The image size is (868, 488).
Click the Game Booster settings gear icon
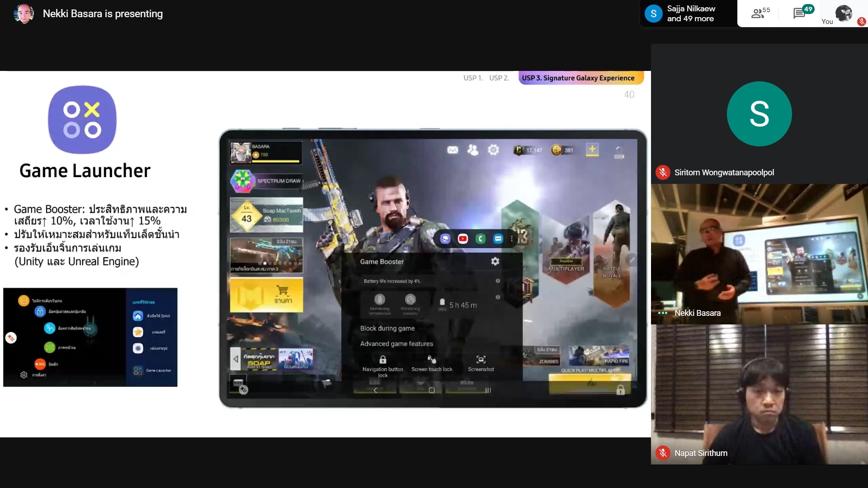point(494,261)
